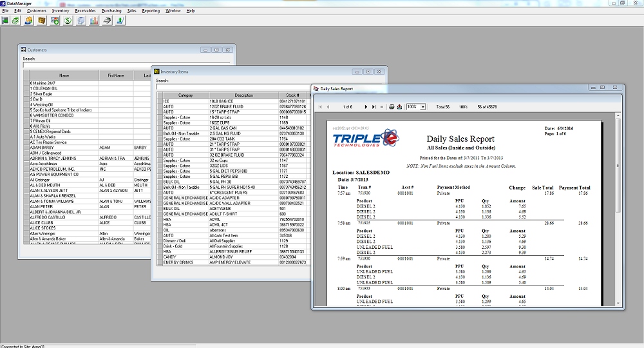Open the Purchasing menu
Image resolution: width=644 pixels, height=348 pixels.
111,11
